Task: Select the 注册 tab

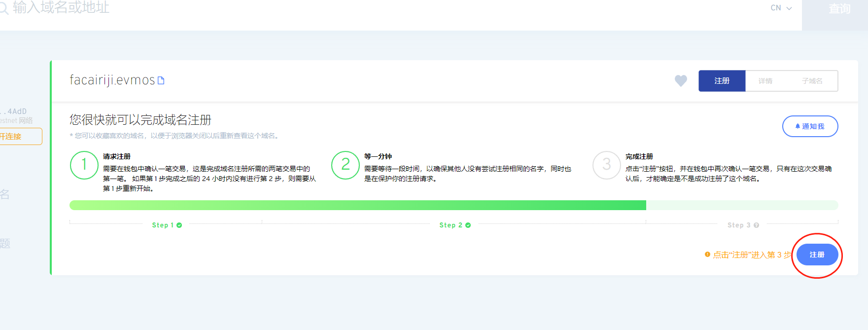Action: click(x=722, y=81)
